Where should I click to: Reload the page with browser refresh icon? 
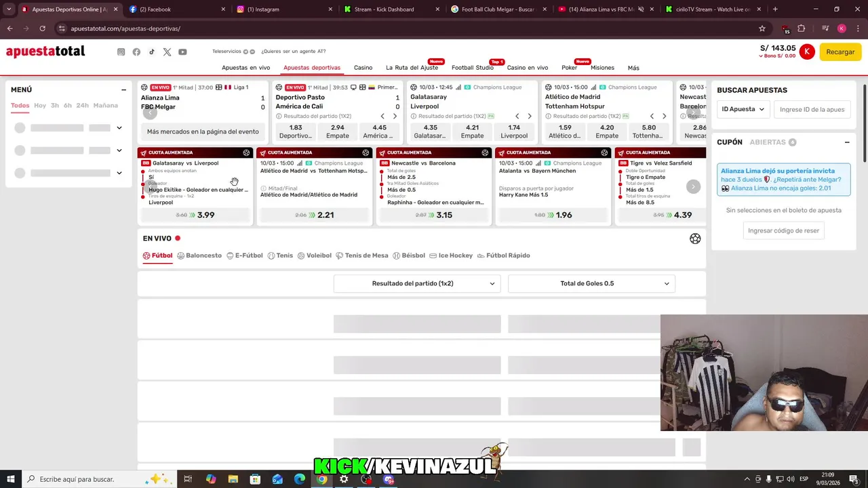point(42,28)
